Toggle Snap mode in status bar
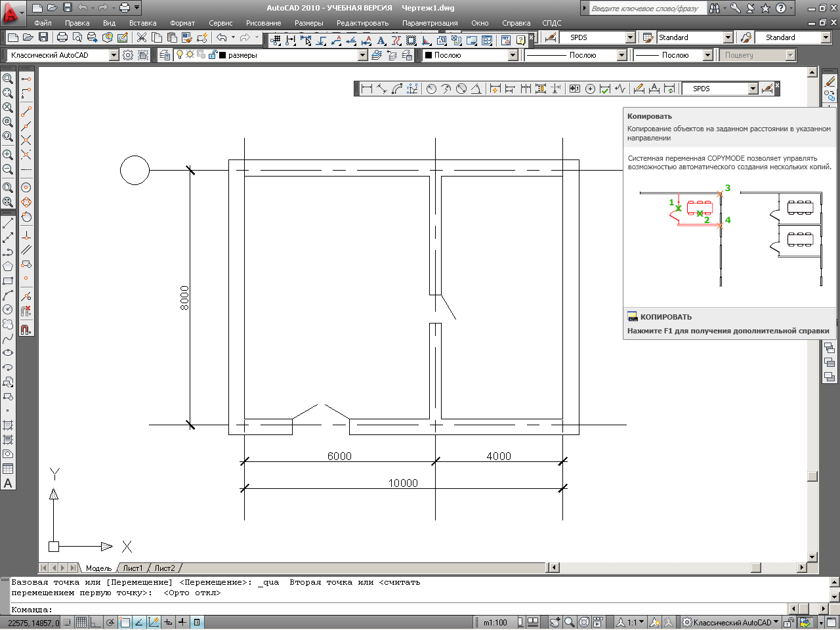The height and width of the screenshot is (630, 840). (67, 622)
